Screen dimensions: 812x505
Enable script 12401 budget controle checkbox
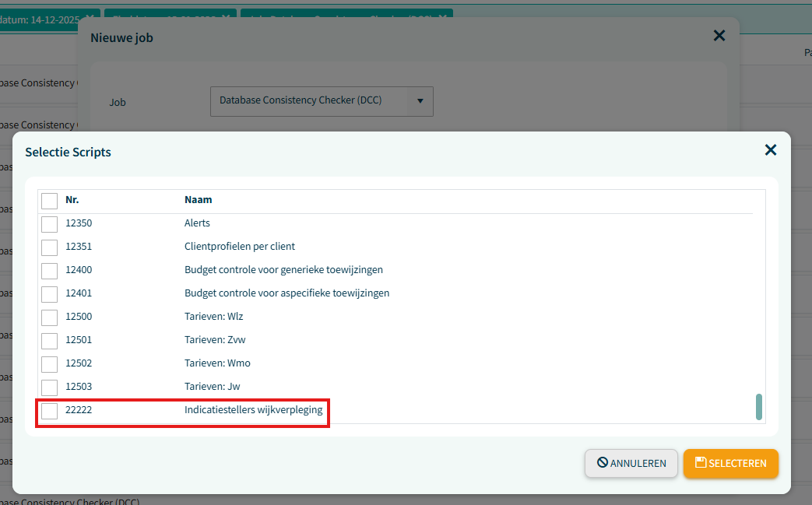click(x=50, y=294)
